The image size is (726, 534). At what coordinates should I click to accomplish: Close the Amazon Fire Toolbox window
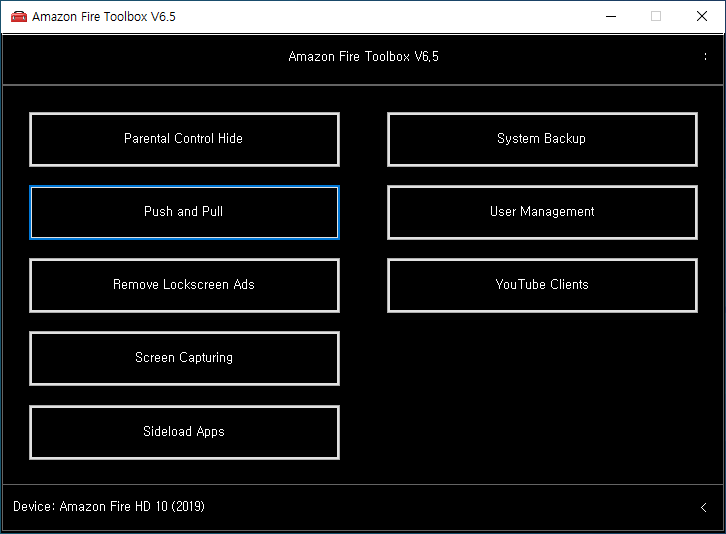click(702, 16)
